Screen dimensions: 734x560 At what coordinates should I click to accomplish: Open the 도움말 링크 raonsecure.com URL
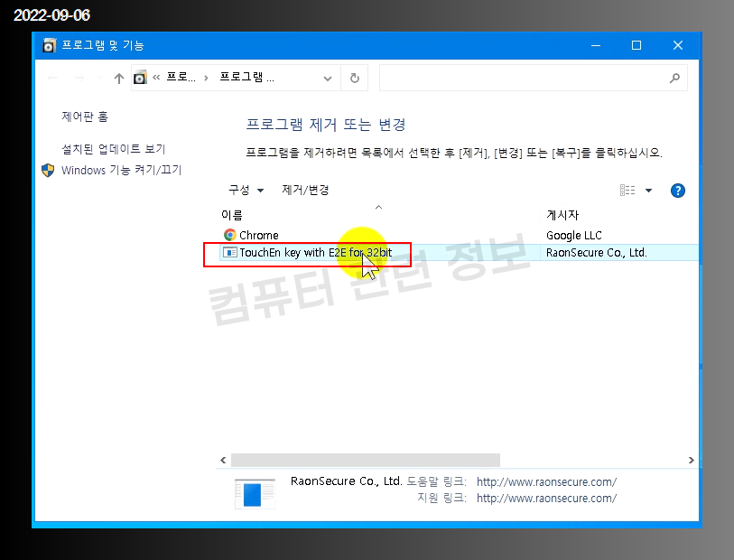pos(546,481)
